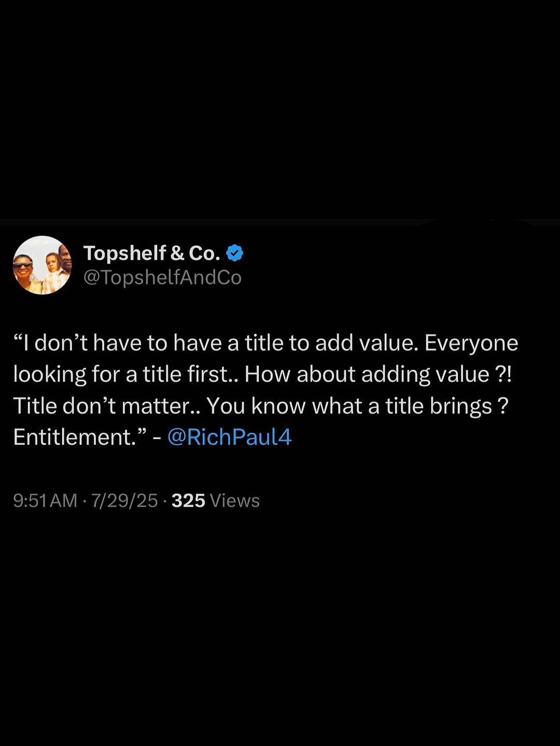
Task: Click the person wearing sunglasses in the avatar
Action: pos(24,269)
